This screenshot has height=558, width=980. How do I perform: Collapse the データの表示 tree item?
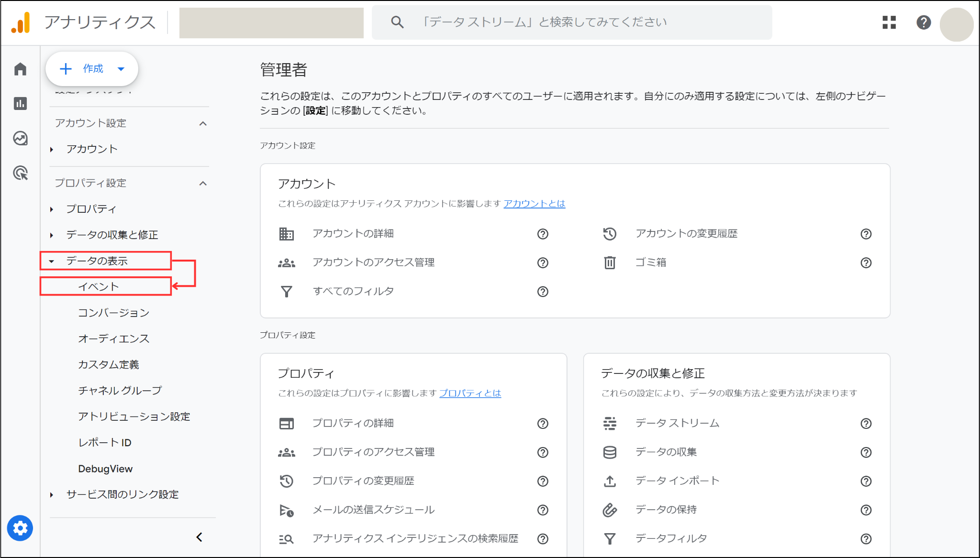[x=52, y=261]
